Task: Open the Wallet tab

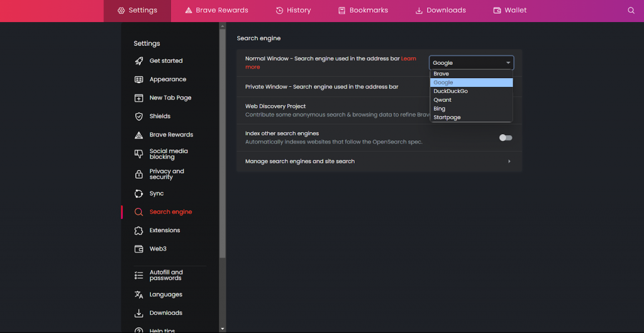Action: pyautogui.click(x=509, y=11)
